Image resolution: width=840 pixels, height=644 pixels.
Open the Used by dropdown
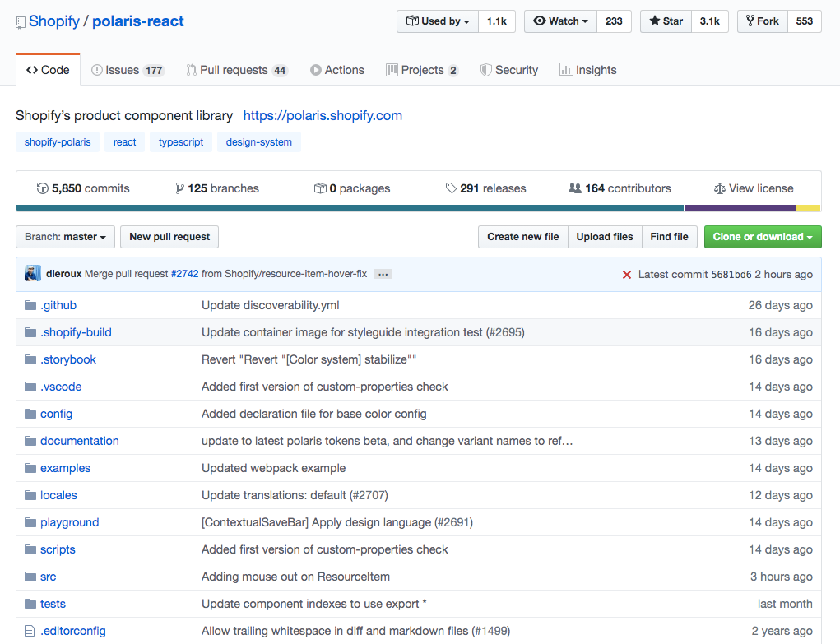[x=438, y=21]
